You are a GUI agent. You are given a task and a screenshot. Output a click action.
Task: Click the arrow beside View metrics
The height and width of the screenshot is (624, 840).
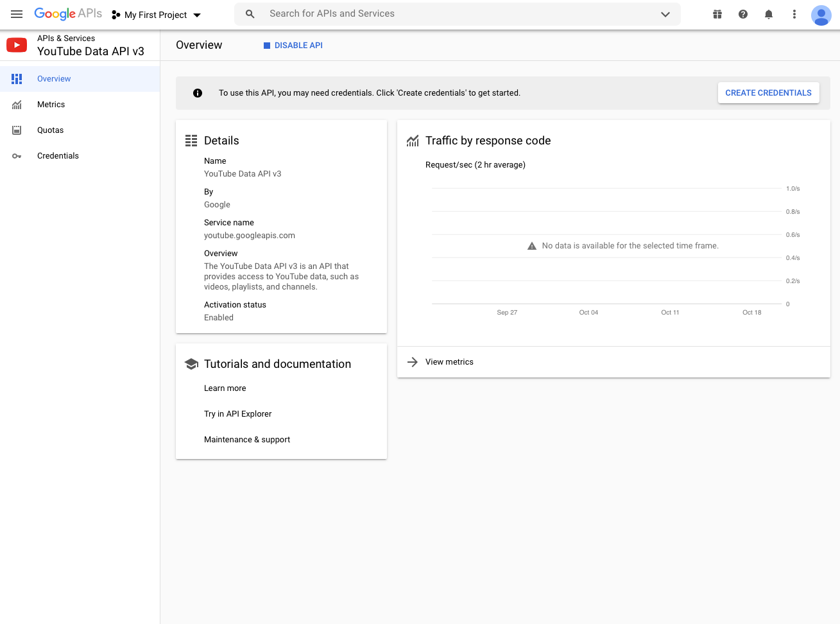click(x=413, y=362)
